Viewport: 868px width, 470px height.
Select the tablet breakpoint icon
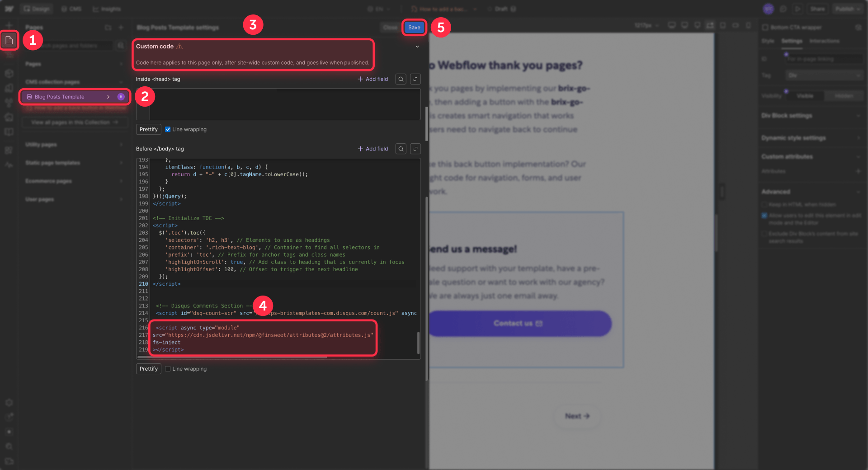click(x=723, y=25)
